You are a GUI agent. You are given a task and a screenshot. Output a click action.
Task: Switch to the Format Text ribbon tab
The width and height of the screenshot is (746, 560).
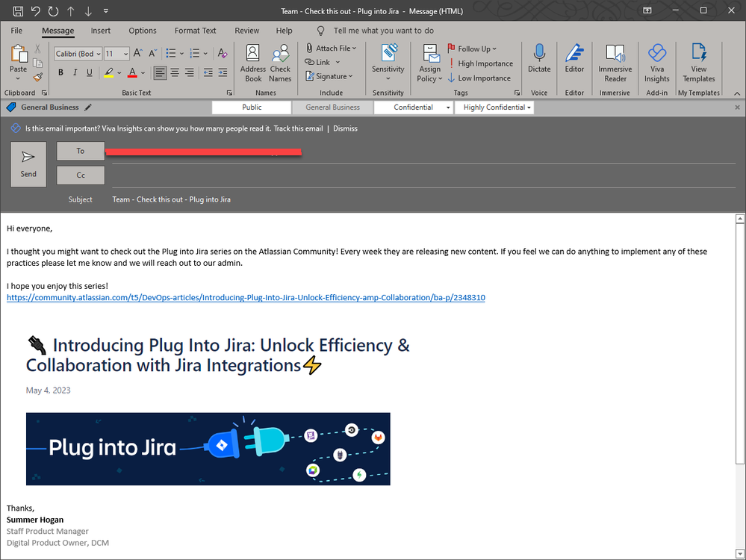195,31
